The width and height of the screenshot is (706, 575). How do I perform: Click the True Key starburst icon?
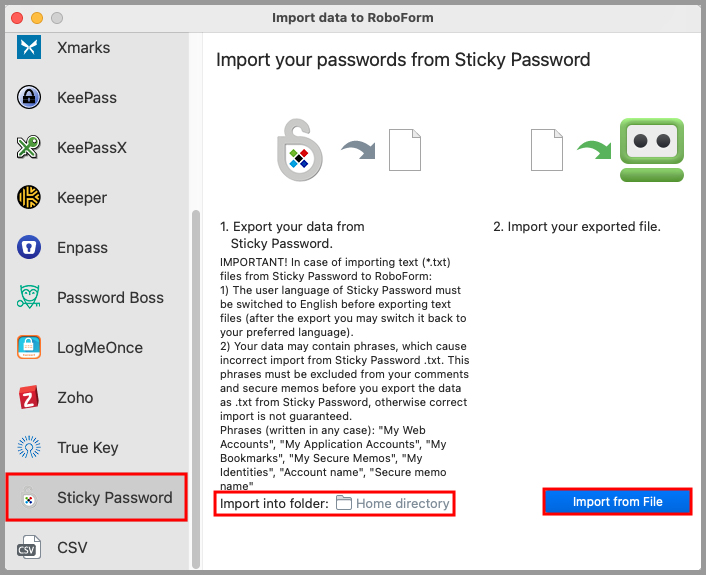pyautogui.click(x=29, y=447)
